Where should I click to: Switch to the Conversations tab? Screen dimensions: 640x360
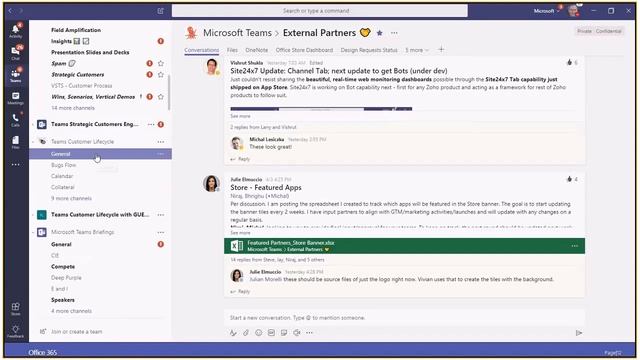[x=201, y=50]
